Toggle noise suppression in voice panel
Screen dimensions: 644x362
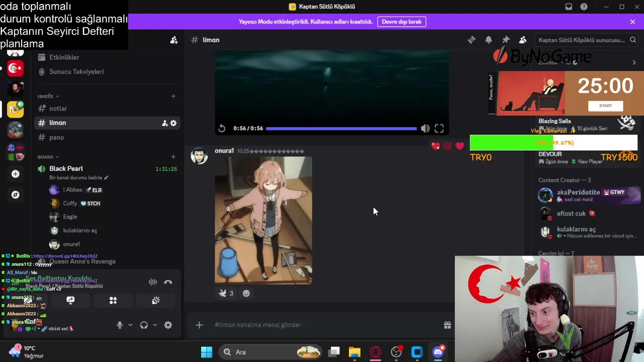[x=152, y=282]
